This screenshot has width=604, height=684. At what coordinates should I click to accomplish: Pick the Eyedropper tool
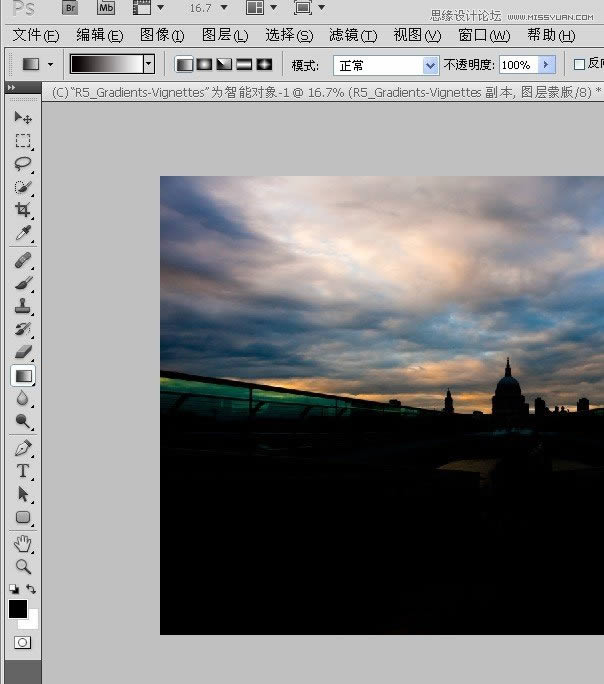(x=23, y=234)
